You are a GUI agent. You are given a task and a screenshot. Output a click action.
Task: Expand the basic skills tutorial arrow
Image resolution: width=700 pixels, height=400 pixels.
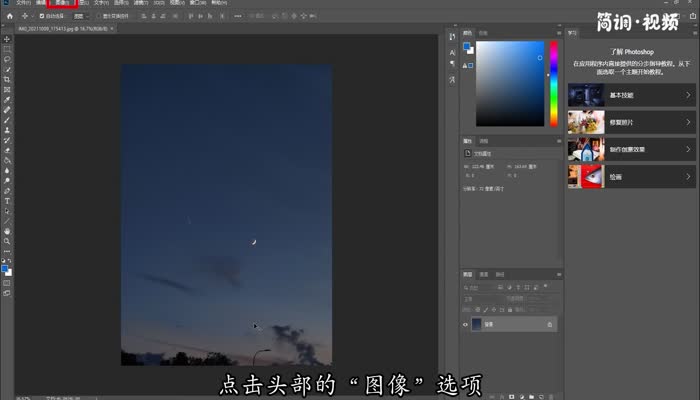coord(688,95)
